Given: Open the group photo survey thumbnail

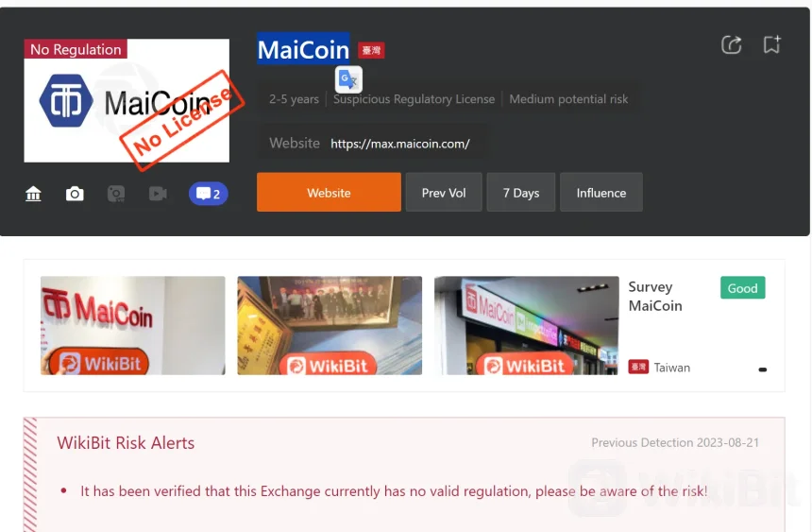Looking at the screenshot, I should coord(330,325).
